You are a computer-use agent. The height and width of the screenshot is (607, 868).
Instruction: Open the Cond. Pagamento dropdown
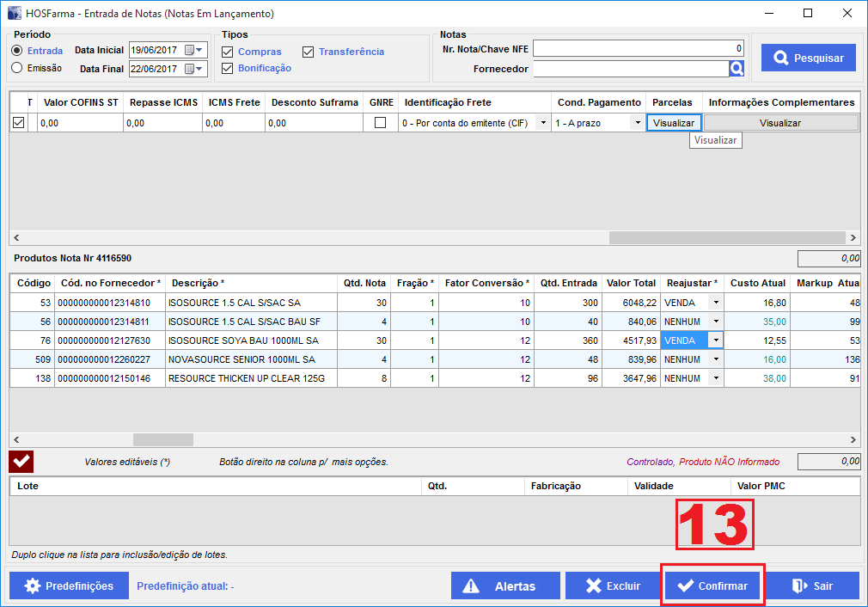637,123
